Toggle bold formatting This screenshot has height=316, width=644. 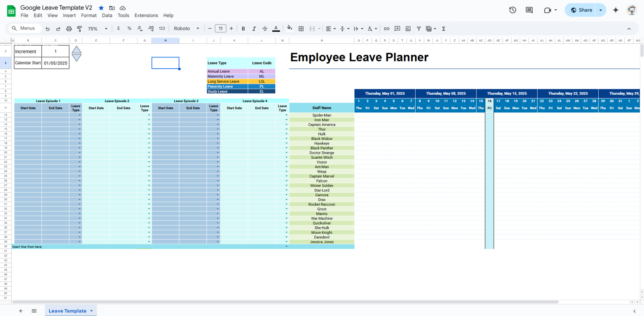(x=243, y=29)
